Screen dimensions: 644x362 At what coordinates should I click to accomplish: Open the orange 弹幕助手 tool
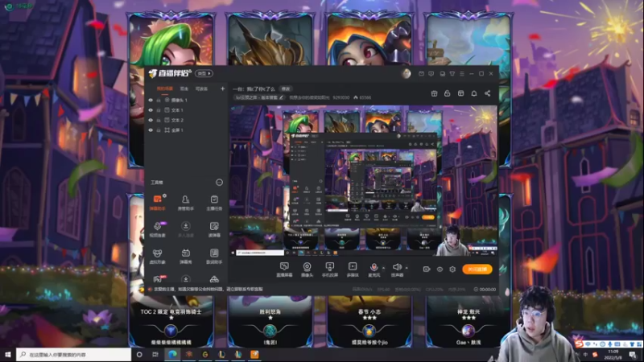pyautogui.click(x=157, y=203)
